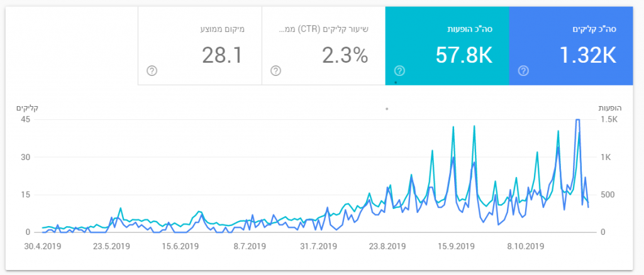
Task: Toggle the 57.8K total impressions metric card
Action: pos(447,46)
